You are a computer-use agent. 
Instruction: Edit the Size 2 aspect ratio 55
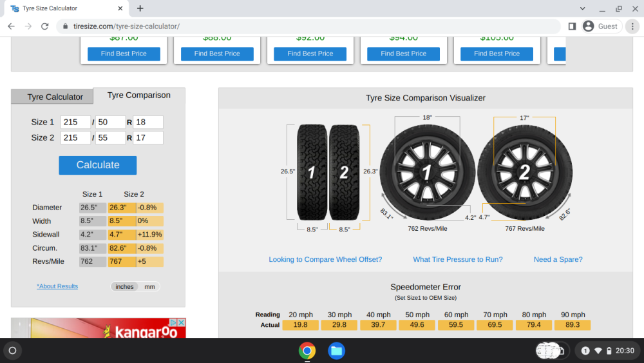pyautogui.click(x=111, y=138)
